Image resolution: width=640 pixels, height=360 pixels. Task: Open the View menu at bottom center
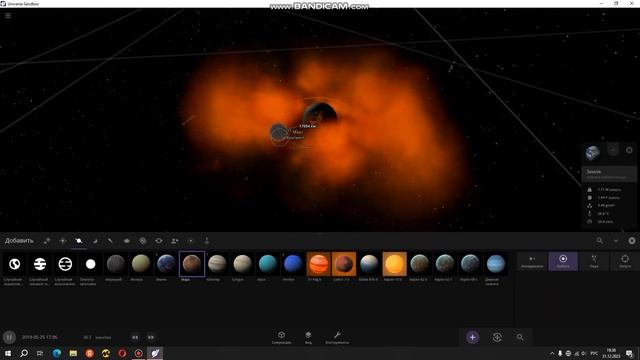coord(308,338)
